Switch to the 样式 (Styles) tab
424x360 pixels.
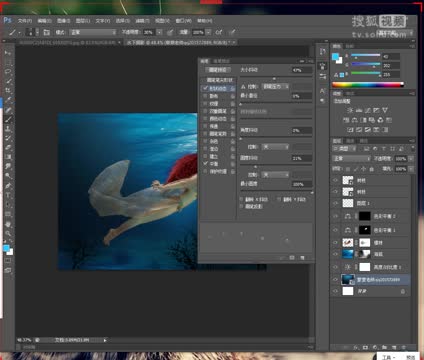pos(350,94)
